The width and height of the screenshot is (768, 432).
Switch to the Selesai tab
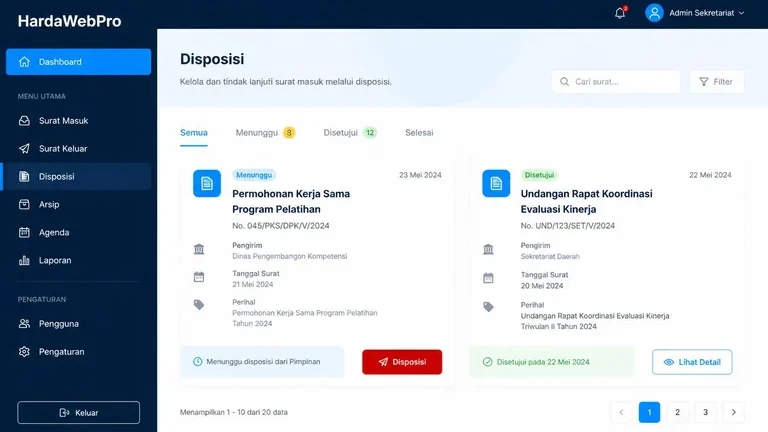tap(419, 133)
